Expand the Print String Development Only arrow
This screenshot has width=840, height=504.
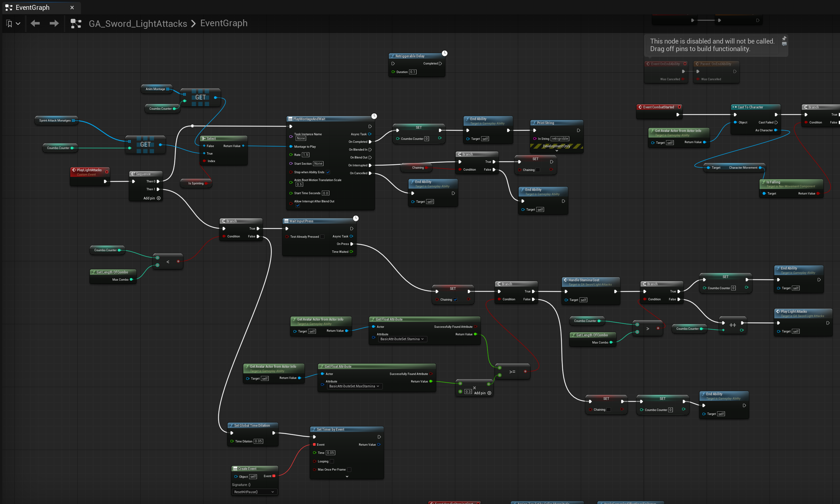coord(557,150)
